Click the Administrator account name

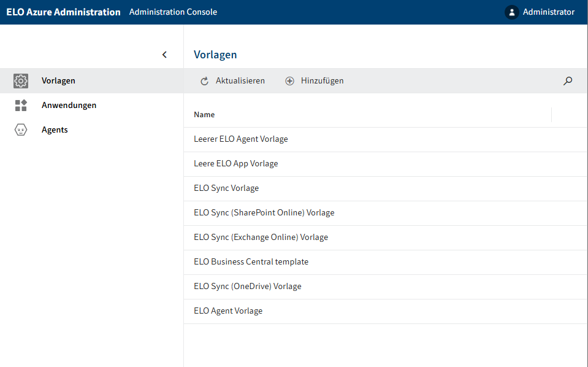click(x=549, y=12)
